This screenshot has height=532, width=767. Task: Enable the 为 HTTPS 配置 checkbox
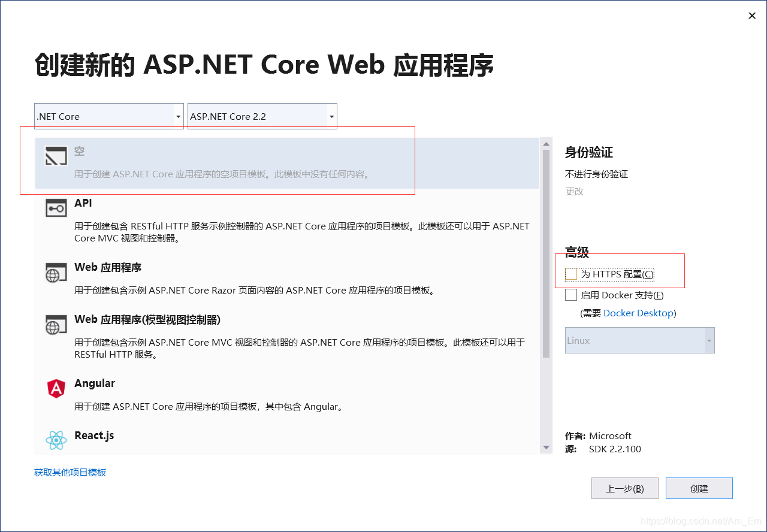[571, 274]
